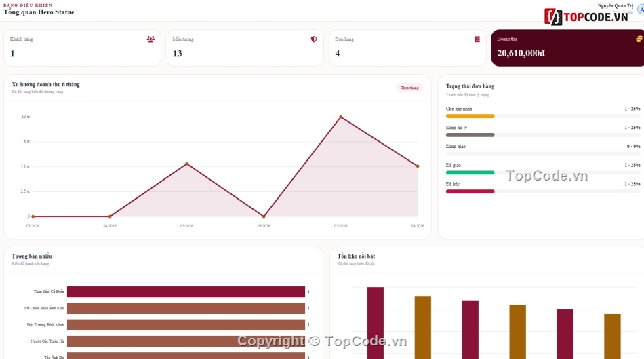Viewport: 644px width, 359px height.
Task: Click the green Đã giao progress bar
Action: click(x=470, y=173)
